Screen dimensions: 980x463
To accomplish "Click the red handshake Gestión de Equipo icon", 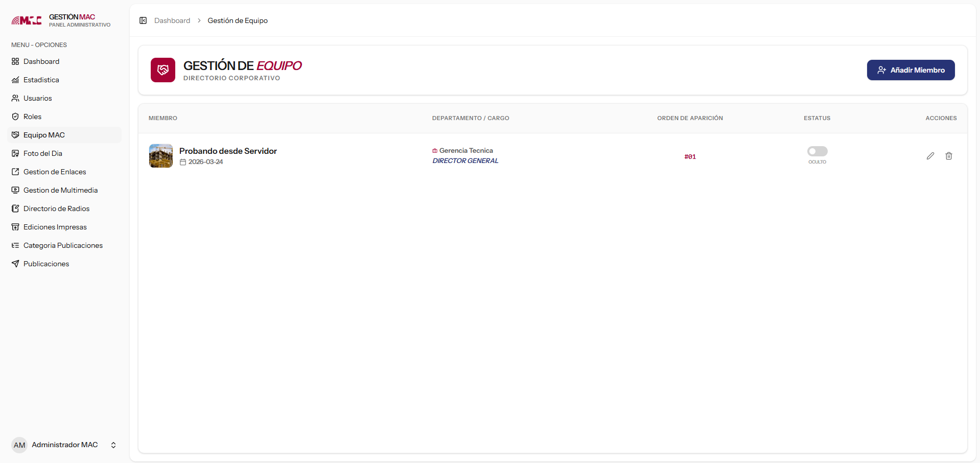I will click(x=163, y=70).
